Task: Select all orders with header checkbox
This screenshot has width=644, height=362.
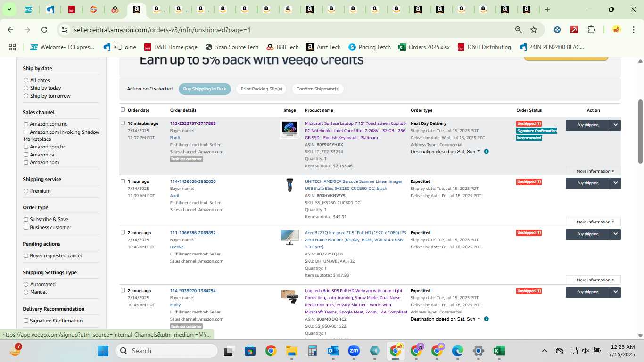Action: (123, 110)
